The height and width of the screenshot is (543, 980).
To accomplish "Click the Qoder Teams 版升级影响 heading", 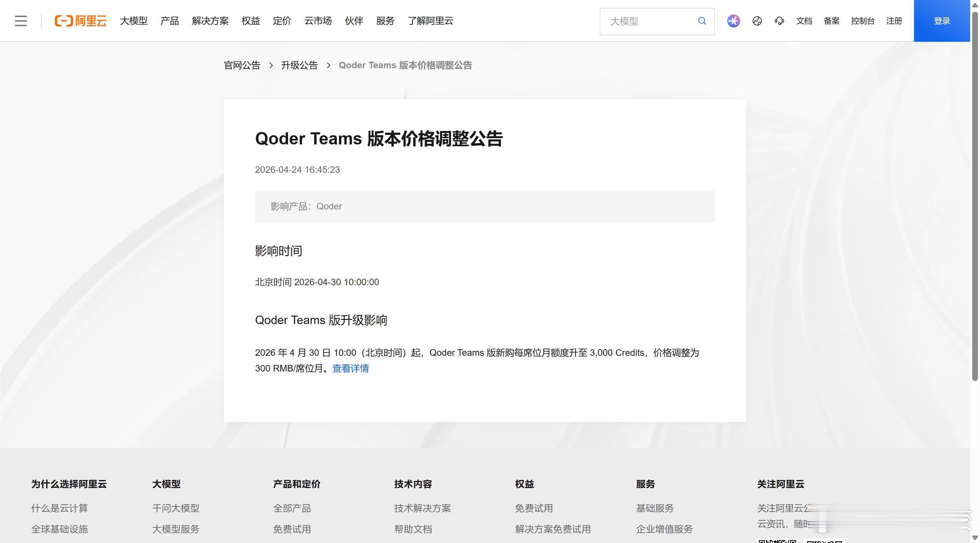I will point(321,320).
